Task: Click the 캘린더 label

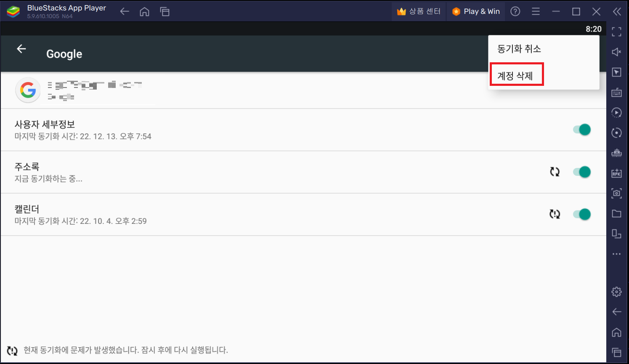Action: (x=27, y=209)
